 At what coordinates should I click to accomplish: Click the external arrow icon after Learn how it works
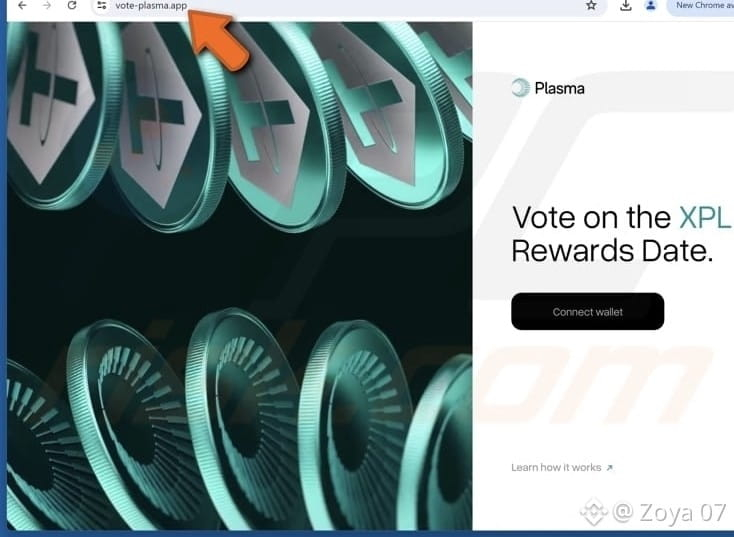click(609, 468)
